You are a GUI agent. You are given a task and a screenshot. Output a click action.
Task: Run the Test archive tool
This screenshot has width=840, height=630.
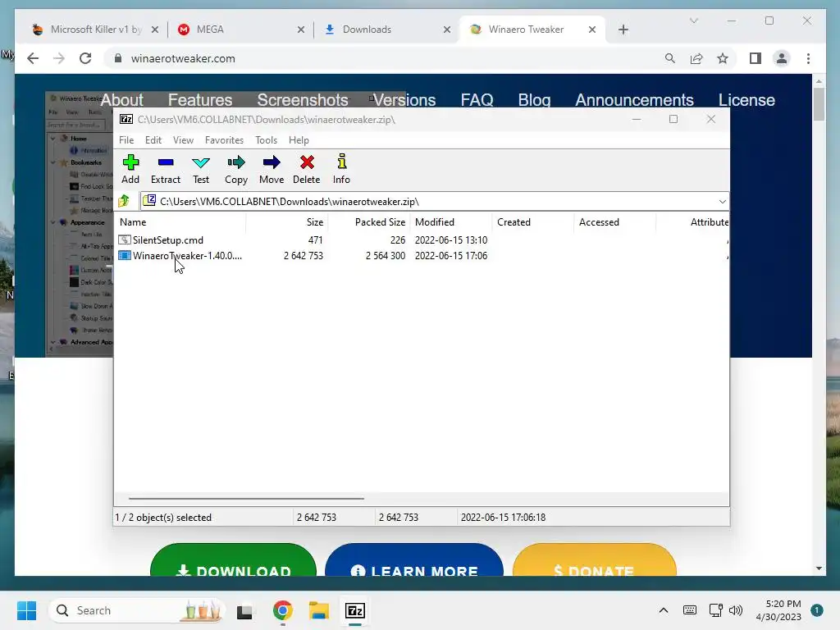pyautogui.click(x=201, y=169)
